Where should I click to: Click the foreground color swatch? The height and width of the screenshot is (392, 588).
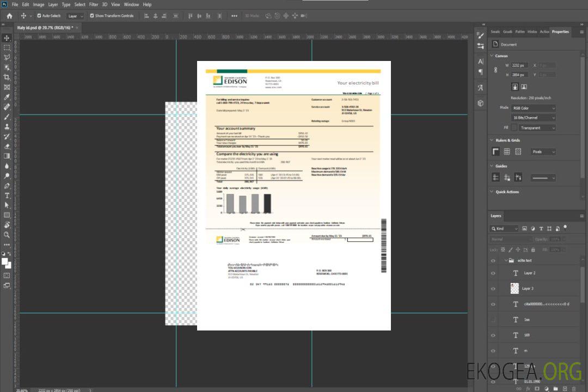[x=5, y=262]
